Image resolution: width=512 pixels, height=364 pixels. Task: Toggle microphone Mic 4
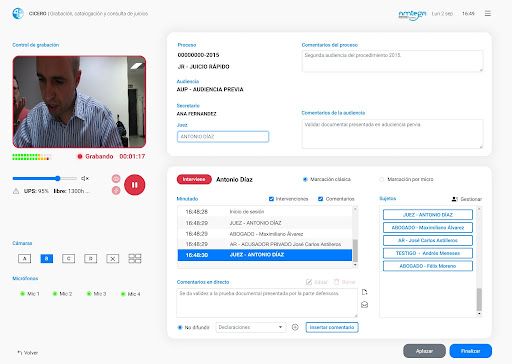130,294
